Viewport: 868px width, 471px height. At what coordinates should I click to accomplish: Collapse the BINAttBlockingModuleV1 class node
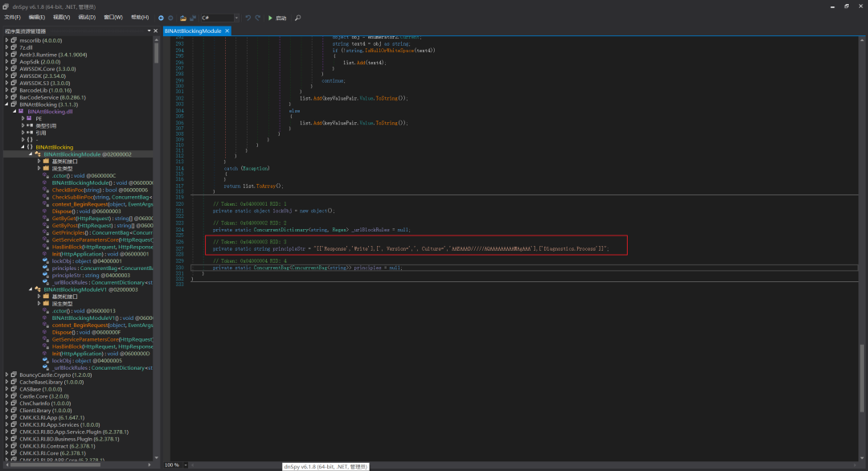pyautogui.click(x=31, y=289)
